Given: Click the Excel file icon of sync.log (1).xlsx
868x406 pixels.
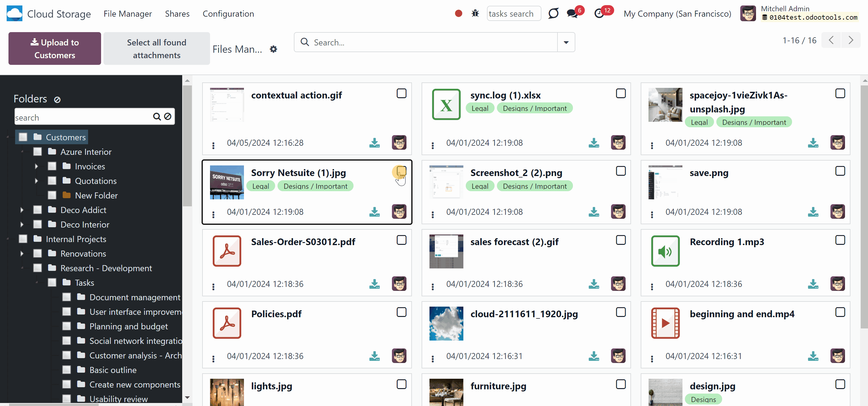Looking at the screenshot, I should coord(446,105).
